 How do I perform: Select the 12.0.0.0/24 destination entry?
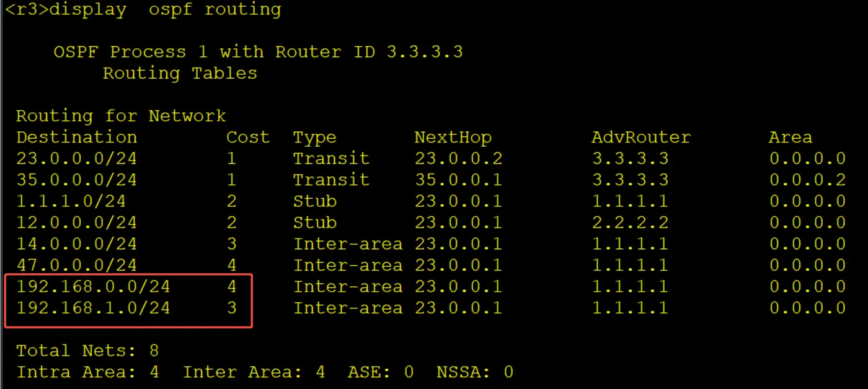76,222
